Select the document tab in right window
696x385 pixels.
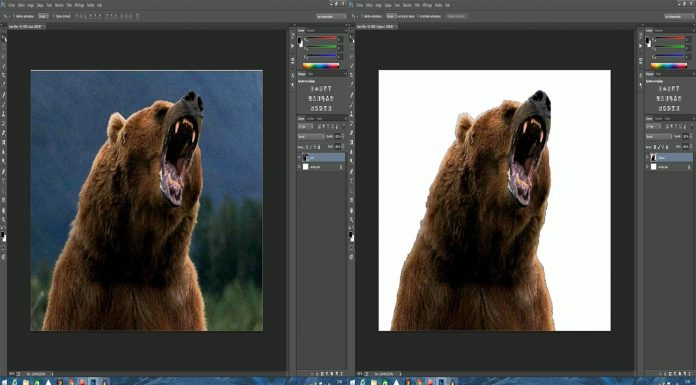coord(375,27)
